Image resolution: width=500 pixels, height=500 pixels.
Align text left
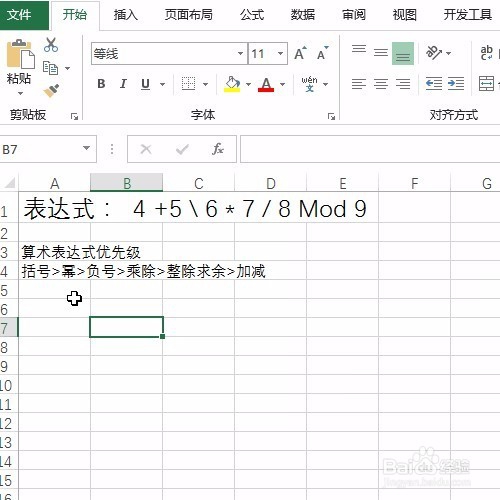tap(359, 84)
